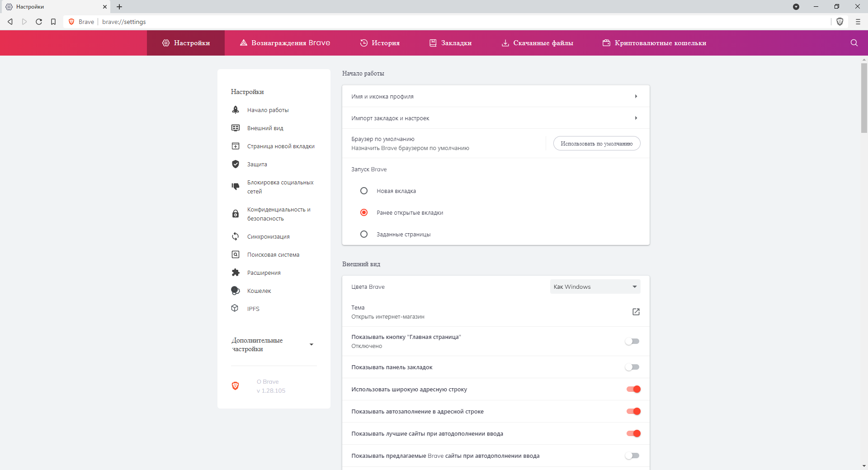Click the vertical page scrollbar thumb
Viewport: 868px width, 470px height.
864,98
